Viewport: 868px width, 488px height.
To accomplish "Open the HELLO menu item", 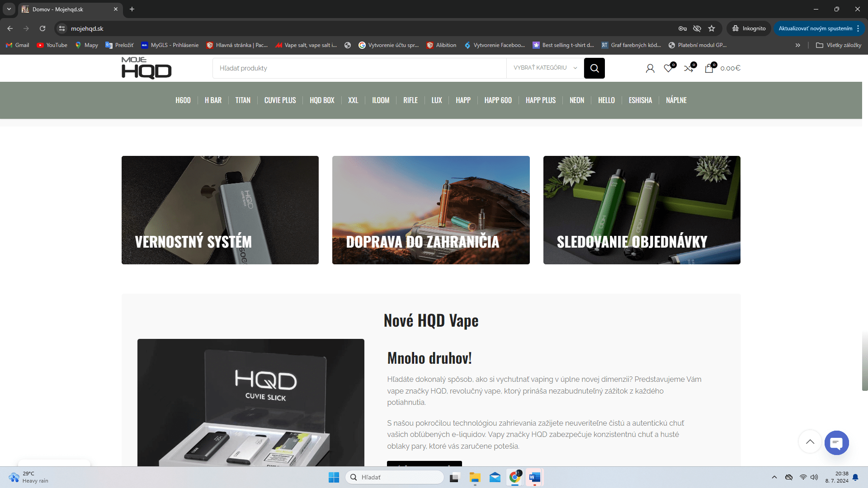I will pos(606,100).
